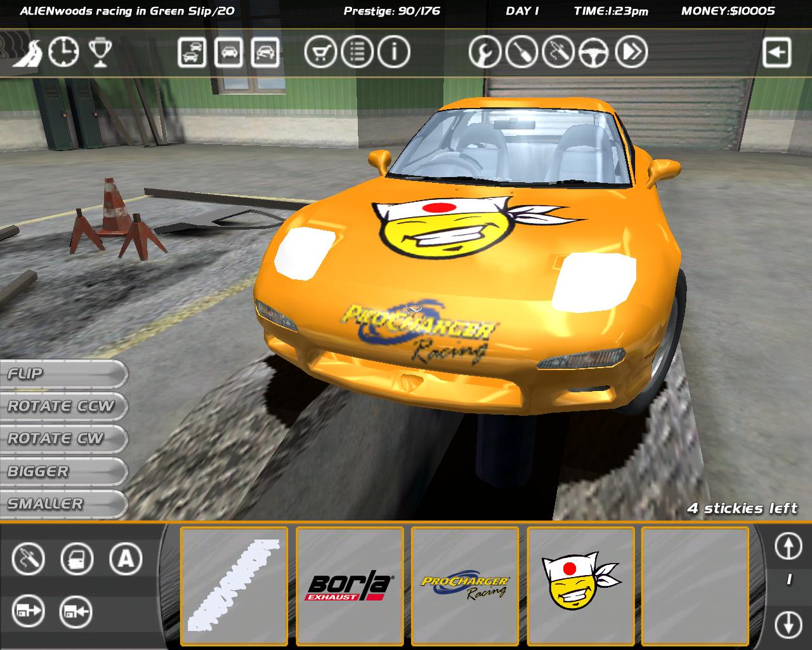The height and width of the screenshot is (650, 812).
Task: Choose the car door part paint icon
Action: coord(77,559)
